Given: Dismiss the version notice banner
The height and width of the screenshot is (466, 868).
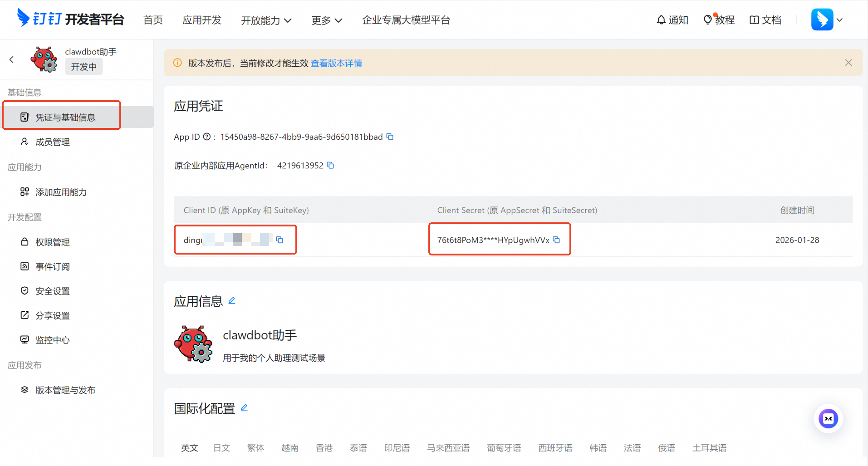Looking at the screenshot, I should pos(848,63).
